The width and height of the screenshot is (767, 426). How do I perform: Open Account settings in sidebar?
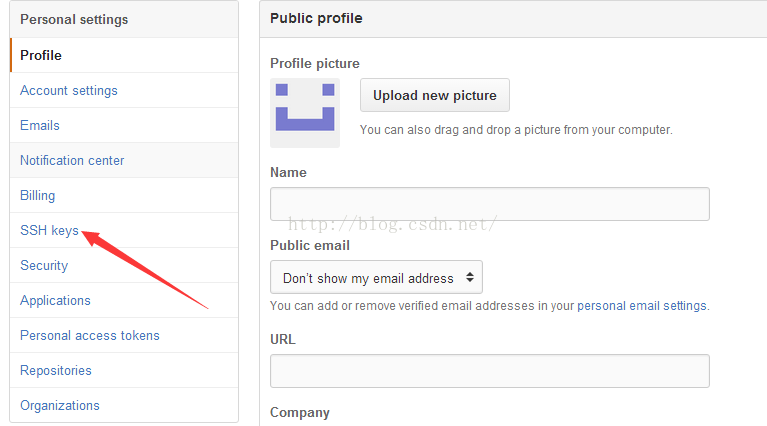coord(124,90)
